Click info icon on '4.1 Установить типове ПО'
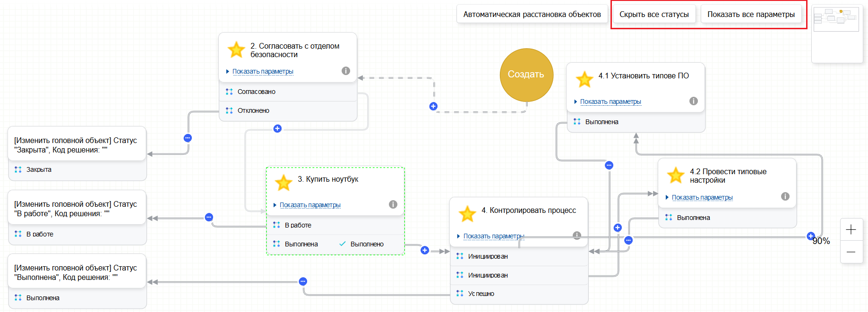This screenshot has width=868, height=312. point(694,101)
